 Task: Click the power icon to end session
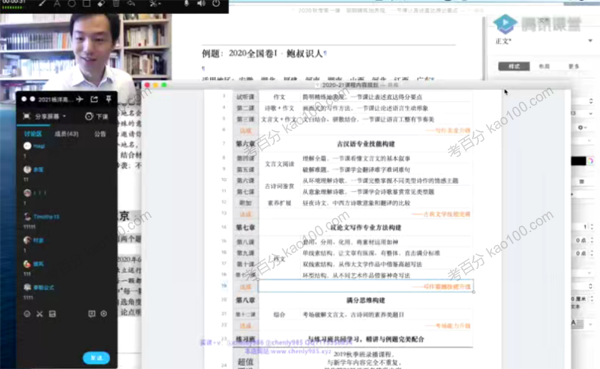216,3
